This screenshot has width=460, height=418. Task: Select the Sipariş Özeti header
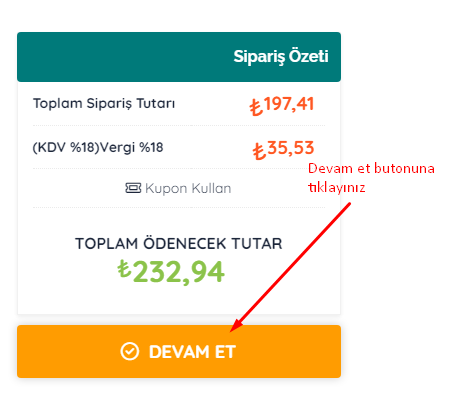click(281, 56)
